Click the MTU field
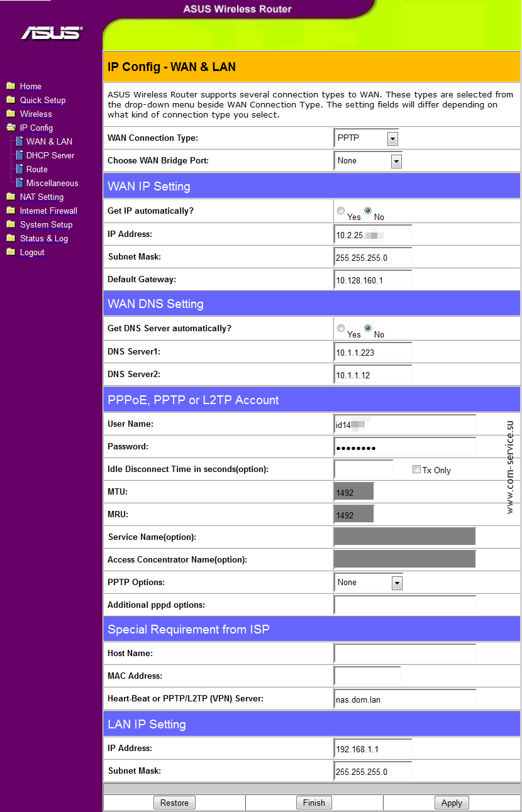 354,492
